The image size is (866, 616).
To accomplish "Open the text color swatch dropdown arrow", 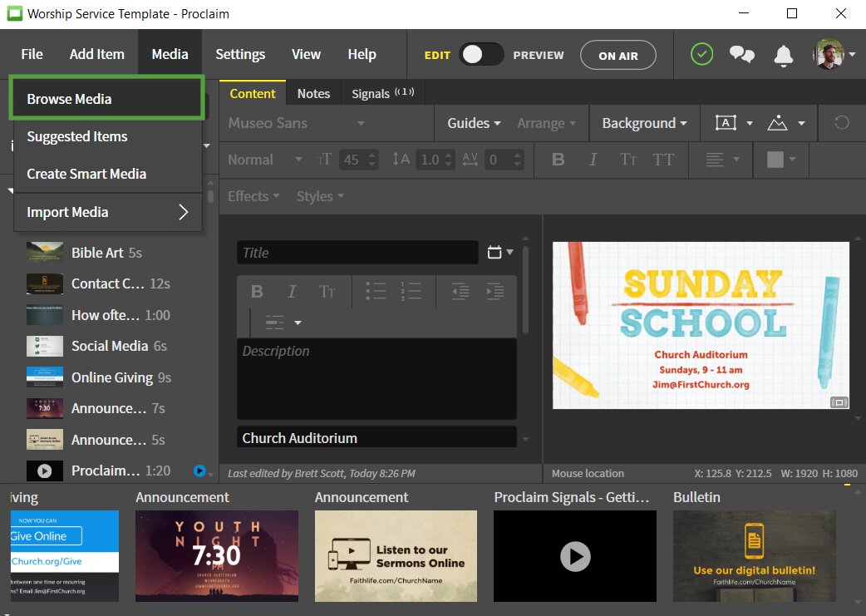I will coord(793,160).
